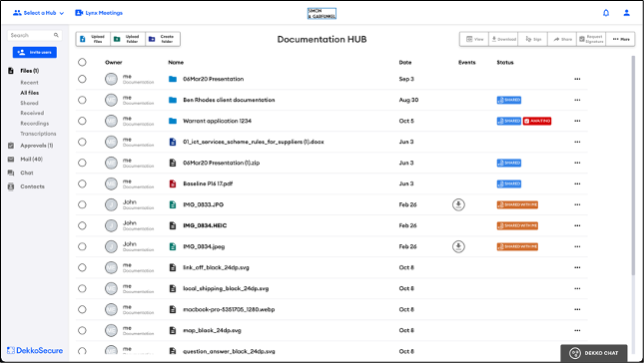Click the vertical scrollbar of file list

click(633, 165)
